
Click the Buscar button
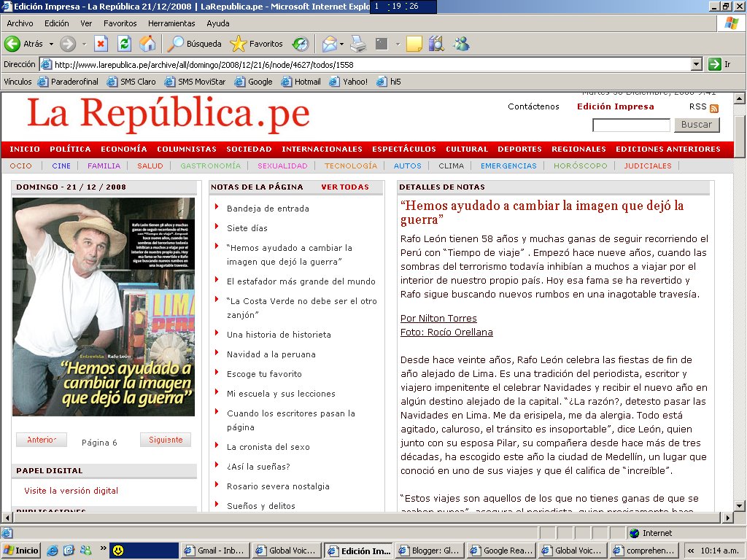coord(696,125)
